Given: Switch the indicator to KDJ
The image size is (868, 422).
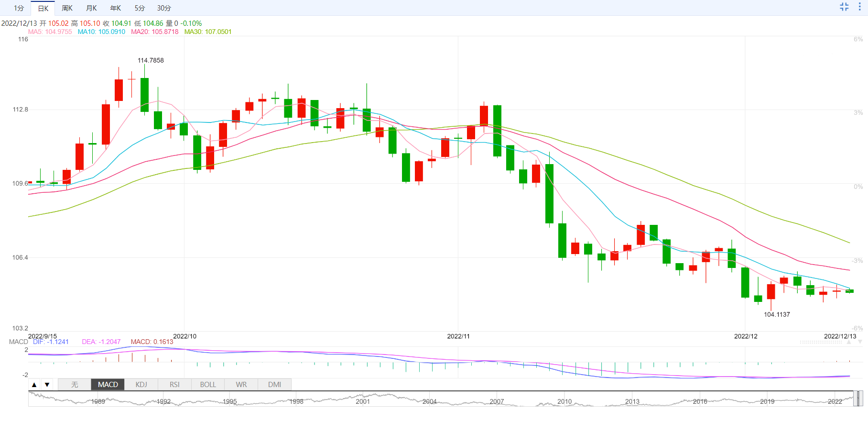Looking at the screenshot, I should (x=141, y=385).
